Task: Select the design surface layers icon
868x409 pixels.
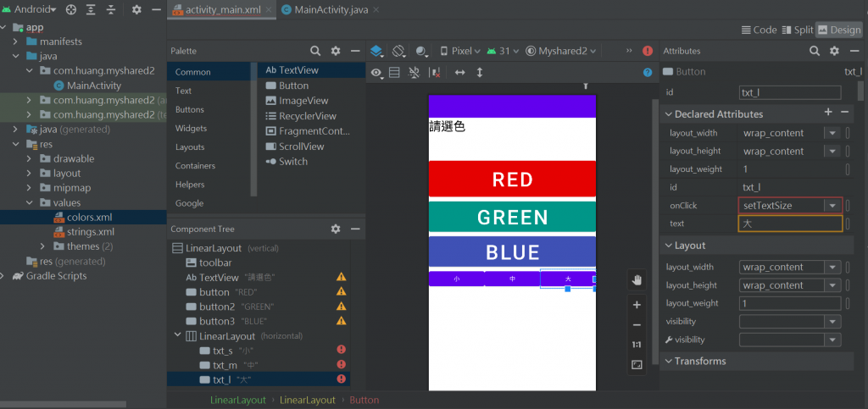Action: click(x=376, y=51)
